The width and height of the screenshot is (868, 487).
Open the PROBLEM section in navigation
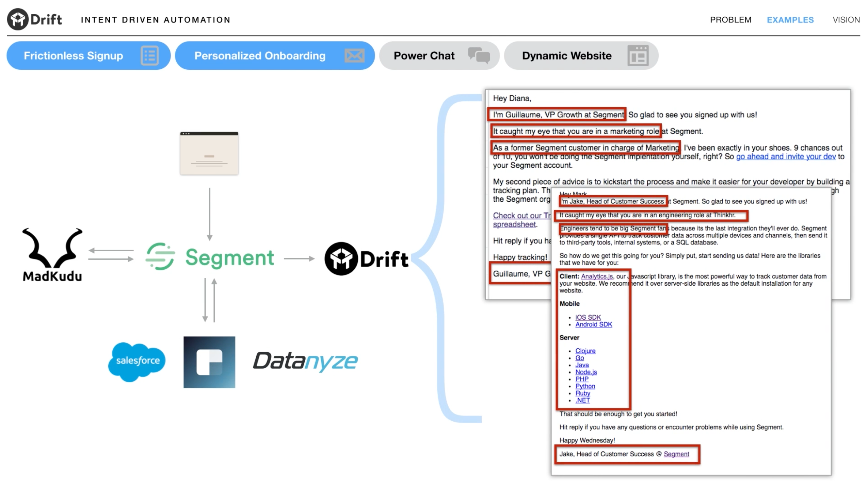coord(730,20)
